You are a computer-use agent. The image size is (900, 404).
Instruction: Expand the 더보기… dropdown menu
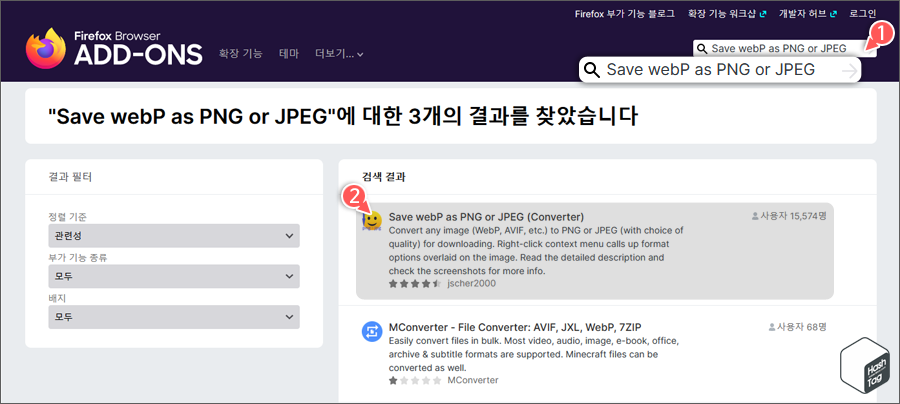coord(339,54)
